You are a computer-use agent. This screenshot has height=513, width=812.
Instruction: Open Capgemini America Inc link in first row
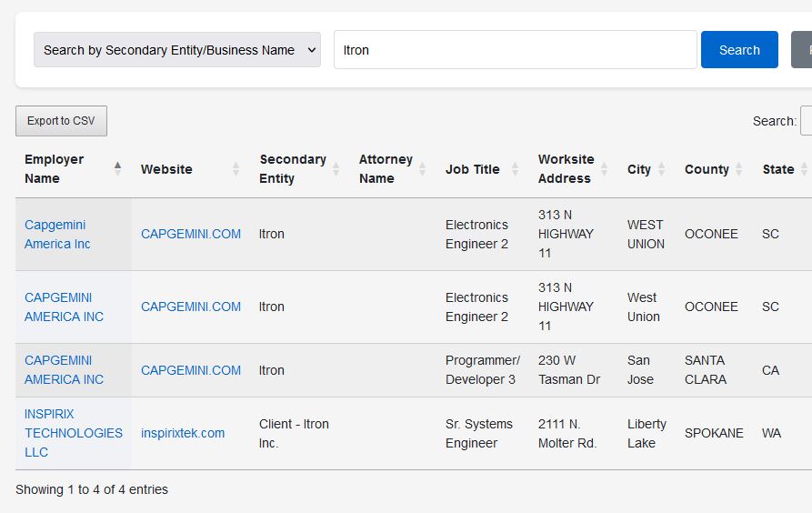click(57, 235)
